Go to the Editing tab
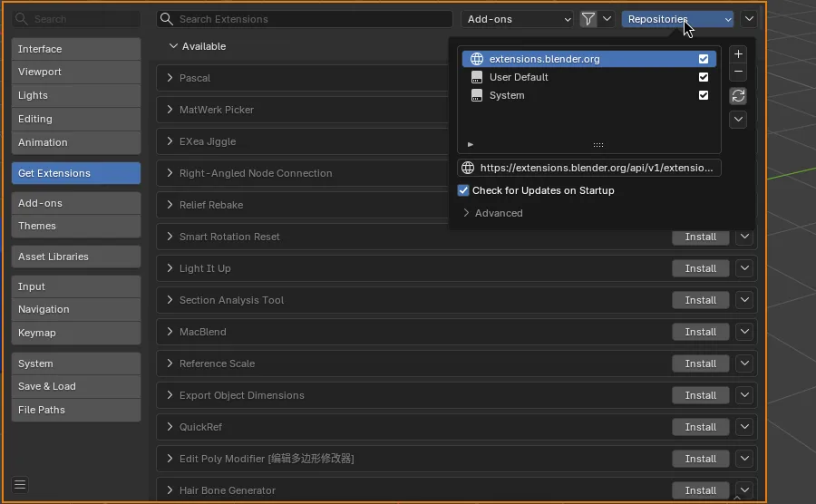Image resolution: width=816 pixels, height=504 pixels. (x=76, y=119)
